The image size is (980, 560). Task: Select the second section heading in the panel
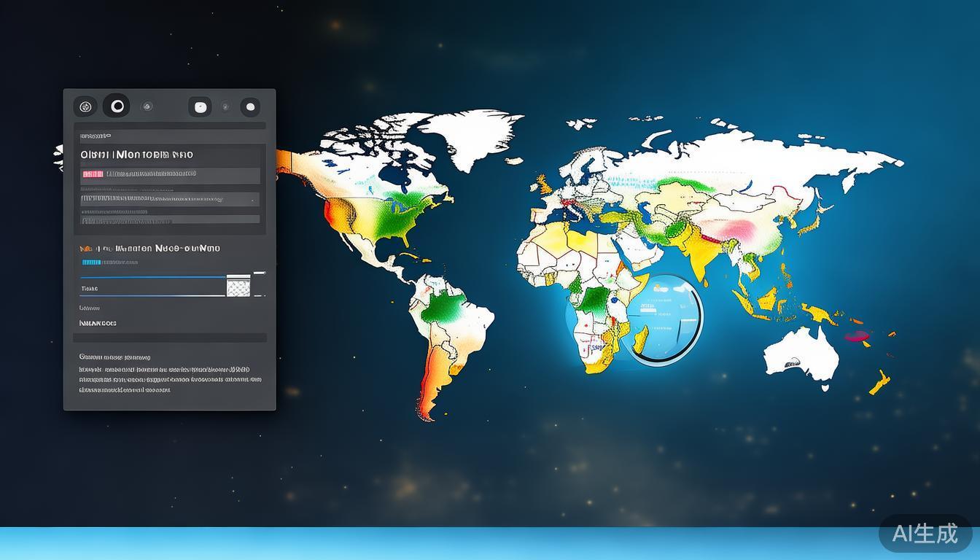pos(155,249)
